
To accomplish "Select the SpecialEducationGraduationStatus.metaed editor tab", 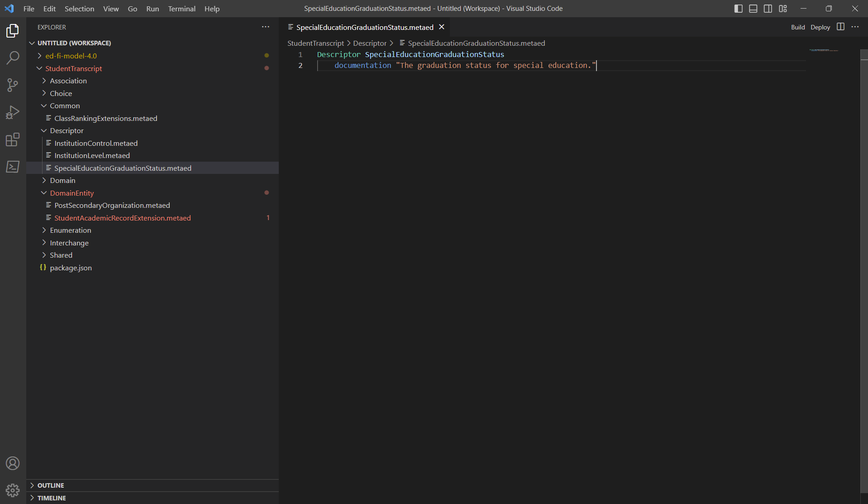I will point(364,27).
